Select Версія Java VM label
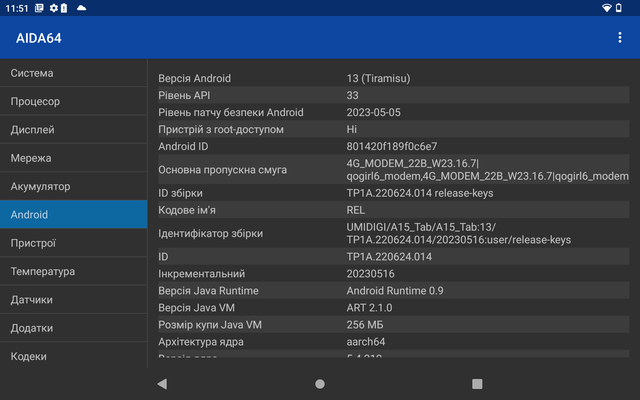 pos(196,308)
